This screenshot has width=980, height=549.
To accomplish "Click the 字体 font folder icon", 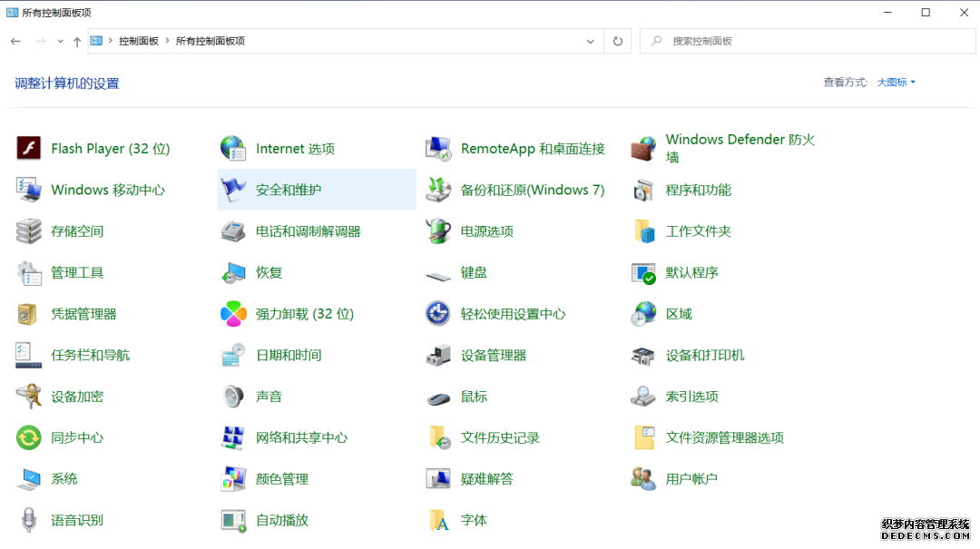I will (x=438, y=520).
